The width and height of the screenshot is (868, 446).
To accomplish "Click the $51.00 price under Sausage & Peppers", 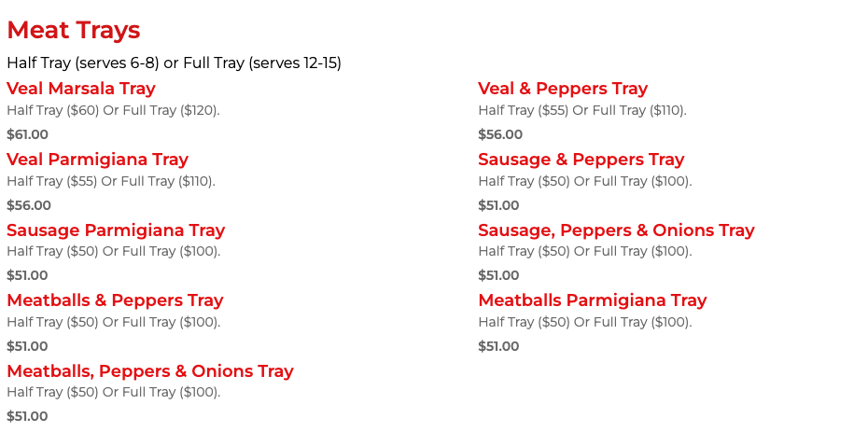I will coord(498,205).
